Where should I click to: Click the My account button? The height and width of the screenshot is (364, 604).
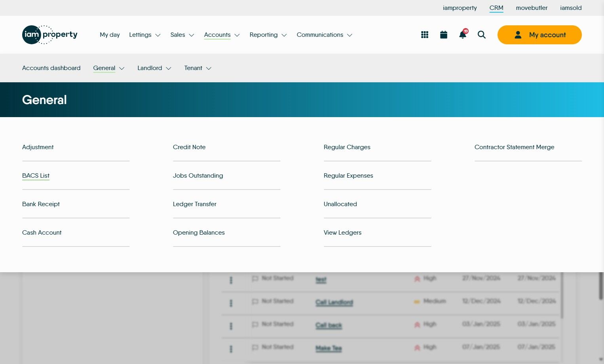(539, 35)
